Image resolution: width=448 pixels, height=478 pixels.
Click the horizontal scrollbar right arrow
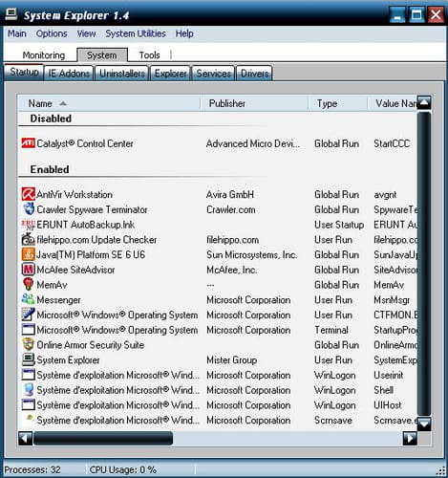tap(410, 438)
